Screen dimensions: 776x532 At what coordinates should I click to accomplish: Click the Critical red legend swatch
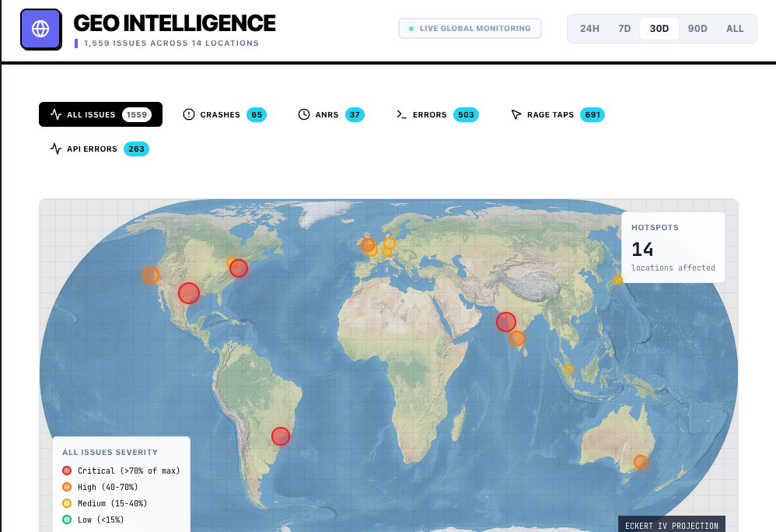68,471
